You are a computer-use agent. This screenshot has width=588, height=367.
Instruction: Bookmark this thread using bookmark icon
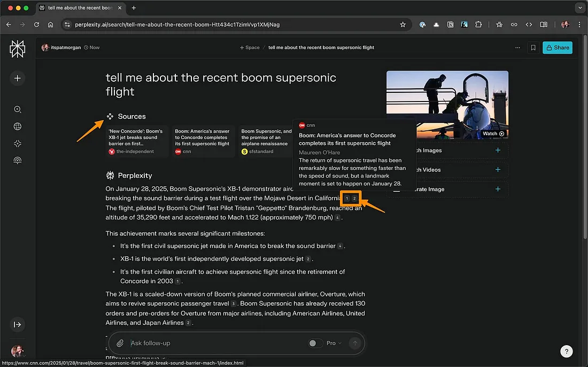pos(533,48)
